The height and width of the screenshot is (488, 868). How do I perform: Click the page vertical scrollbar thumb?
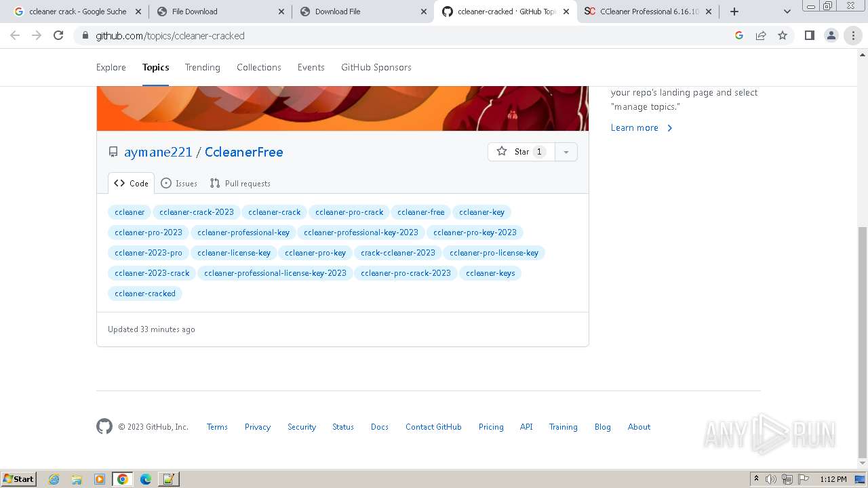(x=863, y=342)
